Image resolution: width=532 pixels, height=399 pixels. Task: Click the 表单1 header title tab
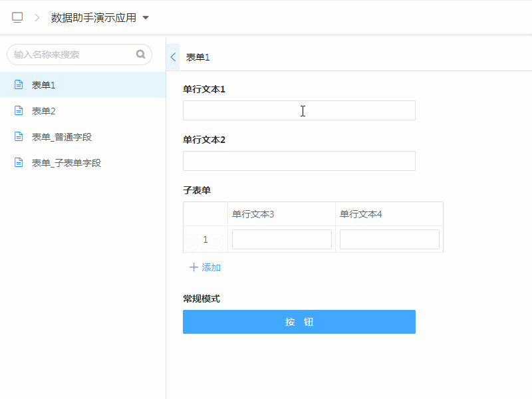[x=198, y=58]
